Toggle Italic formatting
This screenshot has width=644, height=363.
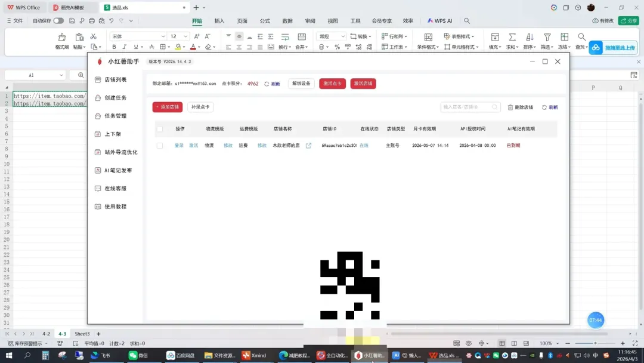(x=125, y=47)
